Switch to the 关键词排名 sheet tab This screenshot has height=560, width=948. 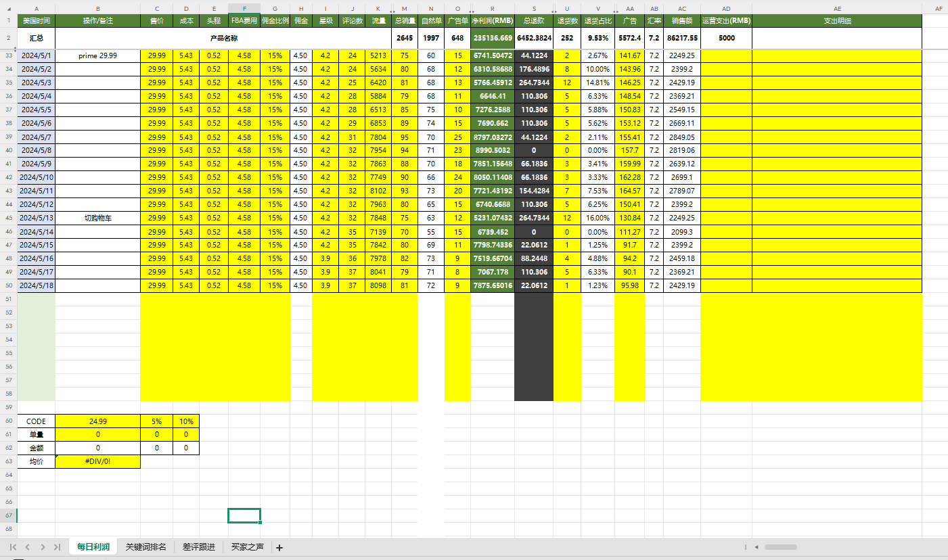[145, 547]
